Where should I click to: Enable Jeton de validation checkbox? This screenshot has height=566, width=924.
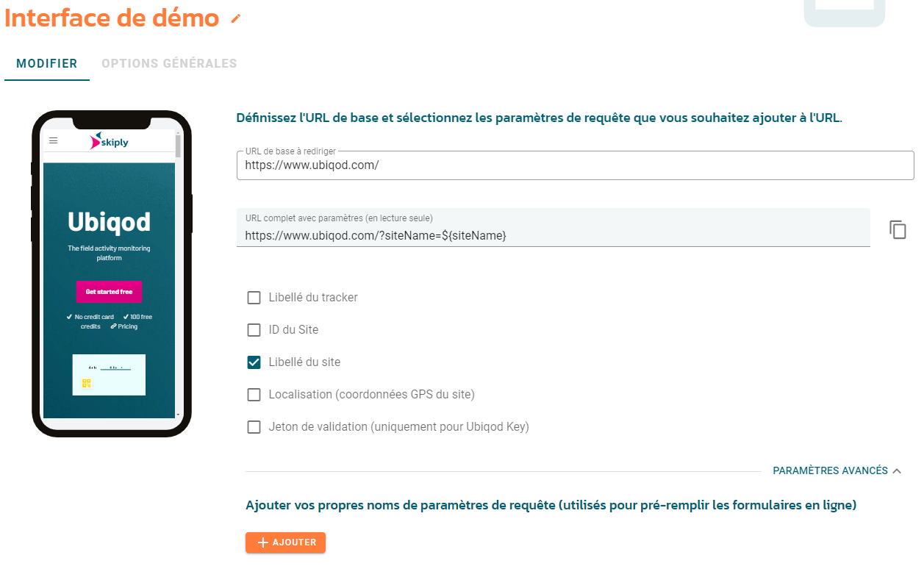coord(254,427)
